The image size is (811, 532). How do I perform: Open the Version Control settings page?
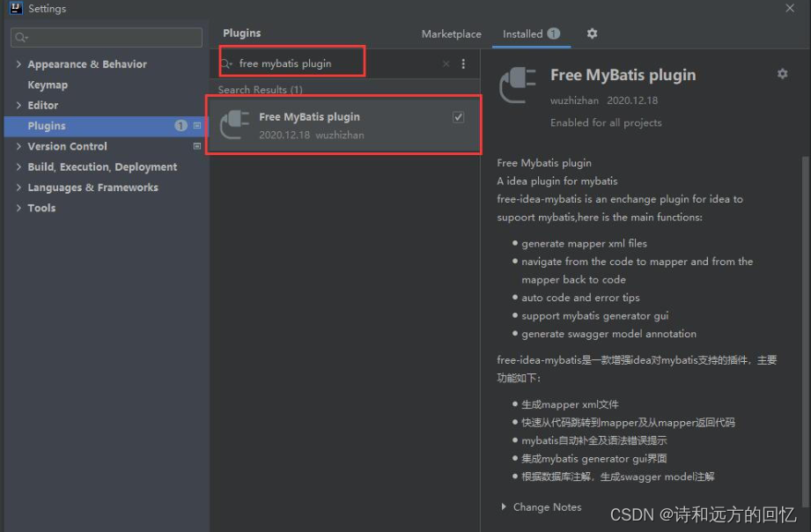tap(67, 146)
